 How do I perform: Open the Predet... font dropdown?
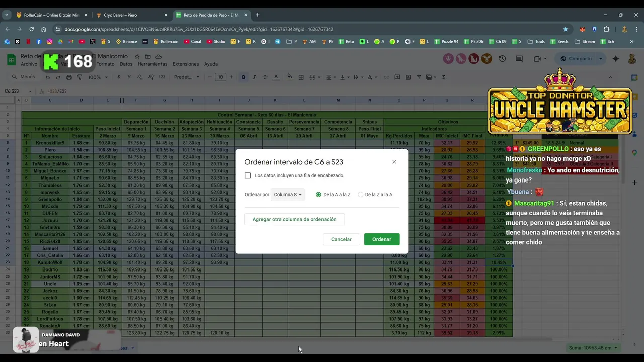(x=187, y=77)
